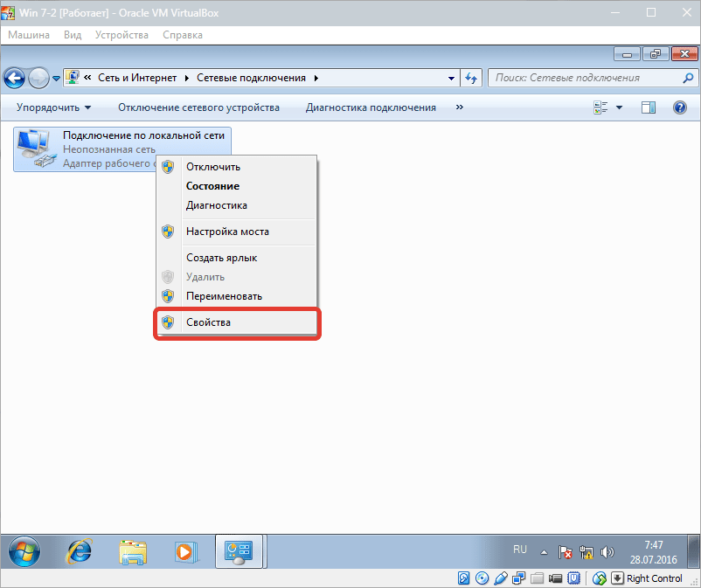Click the Show Desktop strip in taskbar
This screenshot has width=701, height=588.
[694, 551]
